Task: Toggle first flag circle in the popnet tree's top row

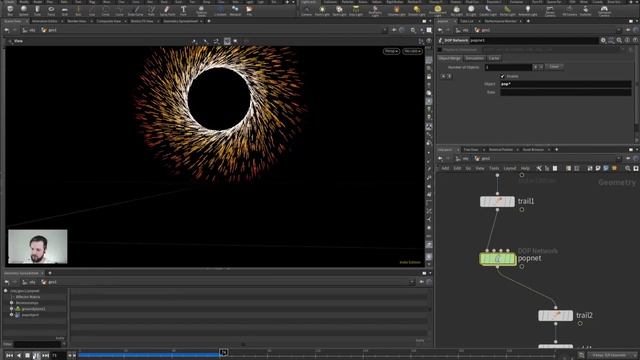Action: 5,291
